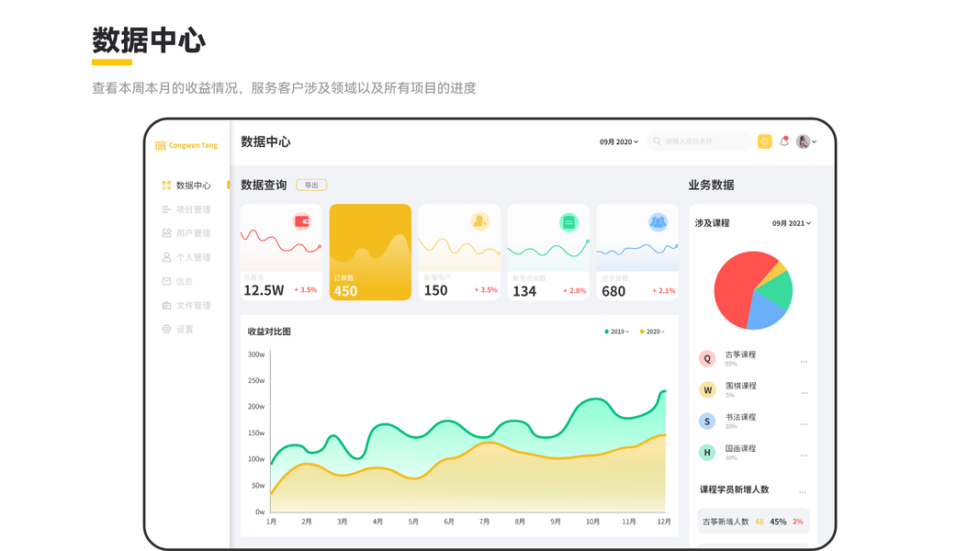Open more options for 古筝课程
Viewport: 980px width, 551px height.
(805, 362)
